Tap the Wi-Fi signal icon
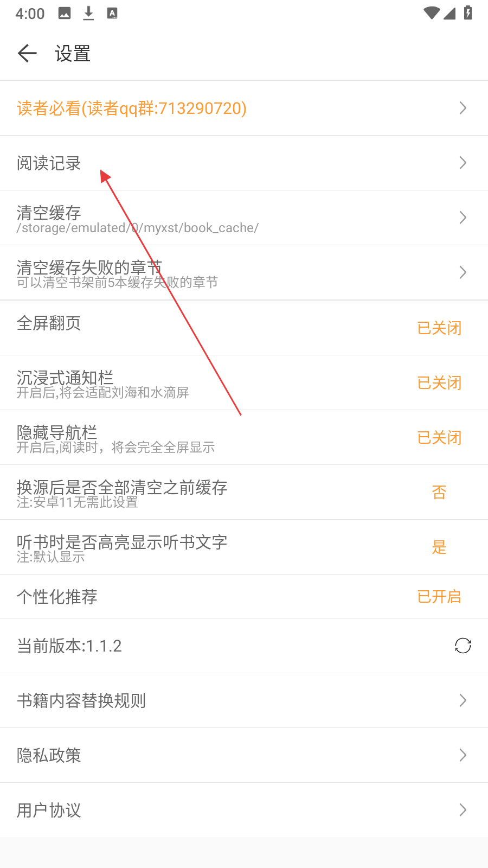Screen dimensions: 488x868 click(432, 13)
